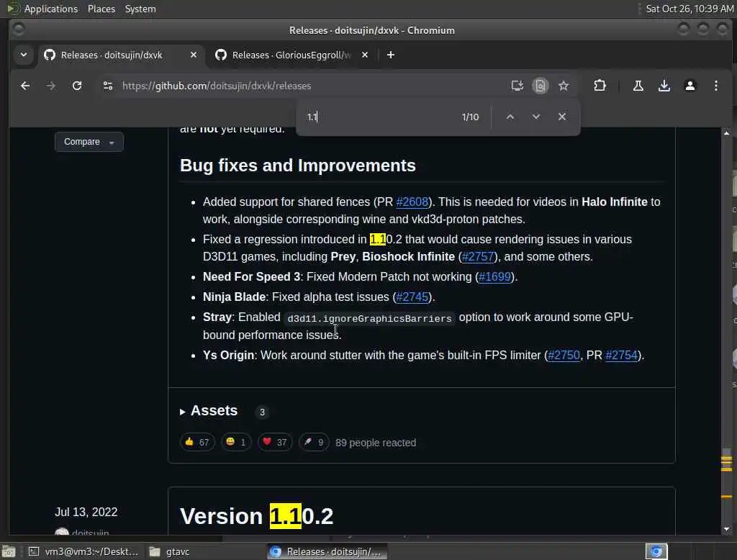
Task: Click the vertical scrollbar thumb
Action: (727, 459)
